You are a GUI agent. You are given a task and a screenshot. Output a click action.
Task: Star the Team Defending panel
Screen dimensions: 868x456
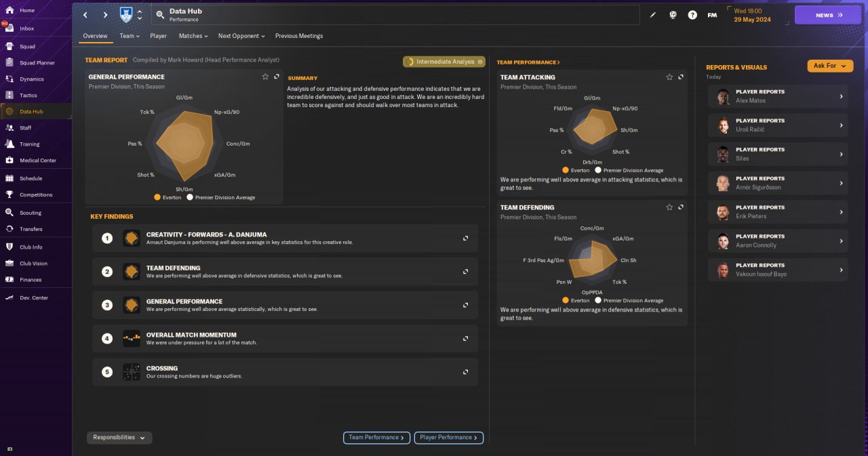669,207
